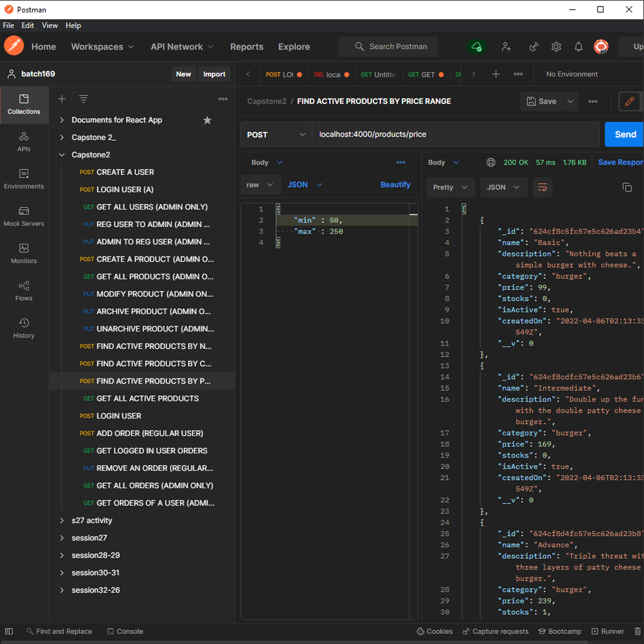Expand the session27 collection
The height and width of the screenshot is (644, 644).
point(61,538)
